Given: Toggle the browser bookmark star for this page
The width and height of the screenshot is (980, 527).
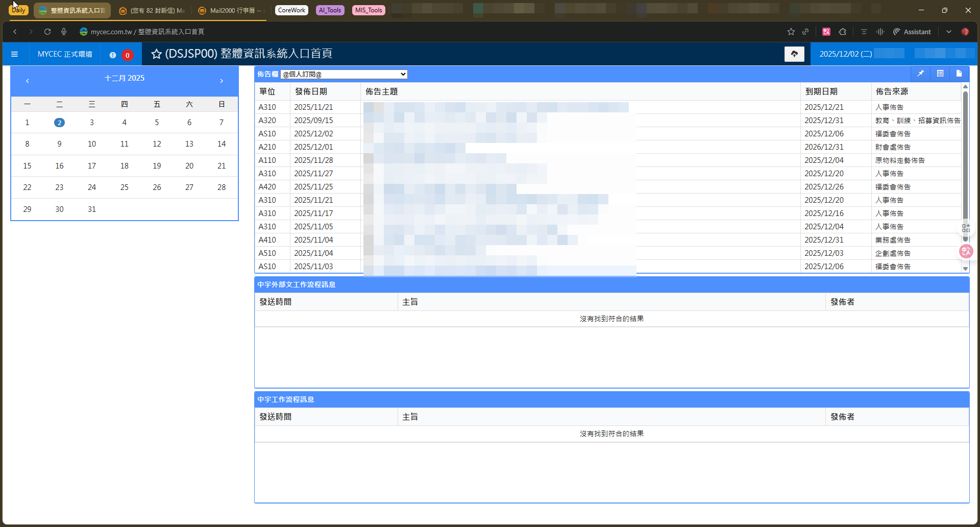Looking at the screenshot, I should (791, 32).
